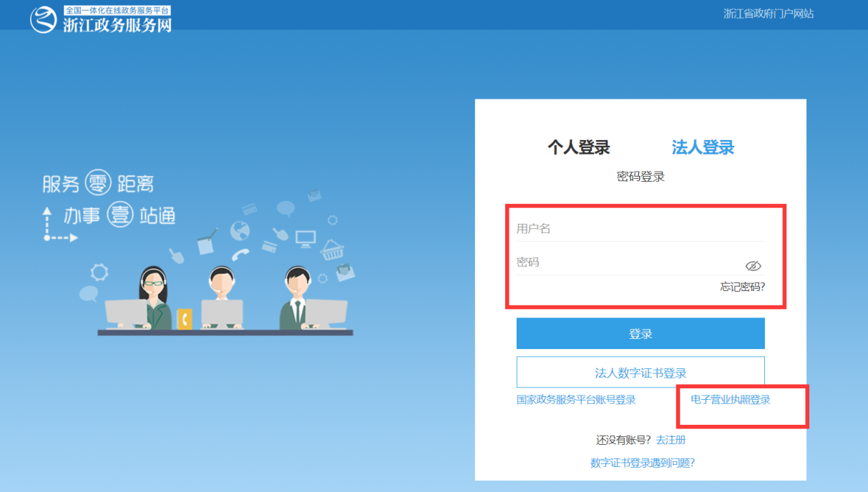The image size is (868, 492).
Task: Open the 忘记密码? link
Action: [742, 287]
